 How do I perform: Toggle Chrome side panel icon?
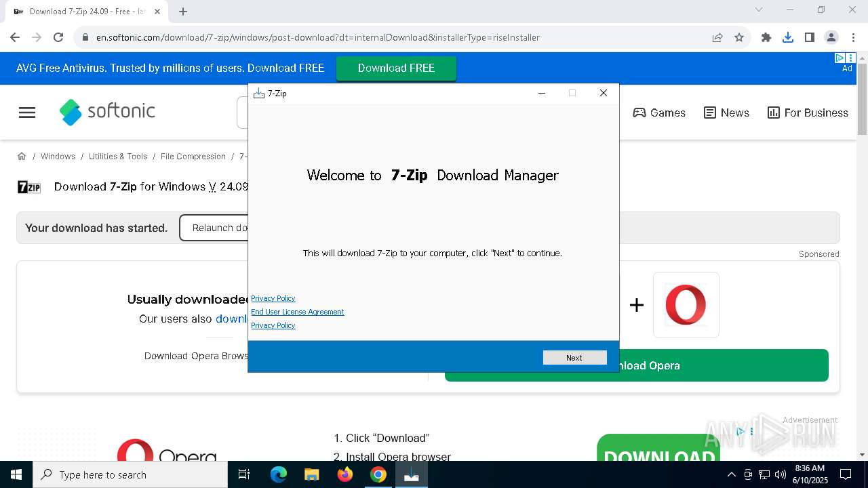pyautogui.click(x=810, y=37)
